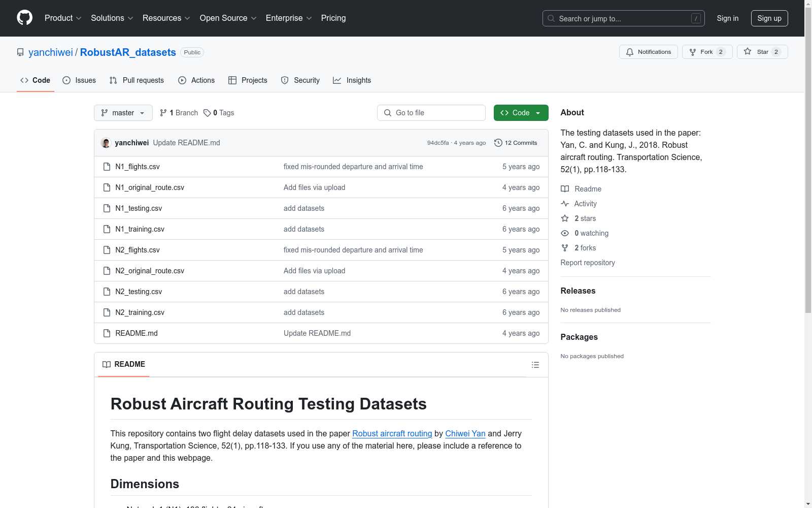The width and height of the screenshot is (812, 508).
Task: Open the green Code dropdown button
Action: point(521,113)
